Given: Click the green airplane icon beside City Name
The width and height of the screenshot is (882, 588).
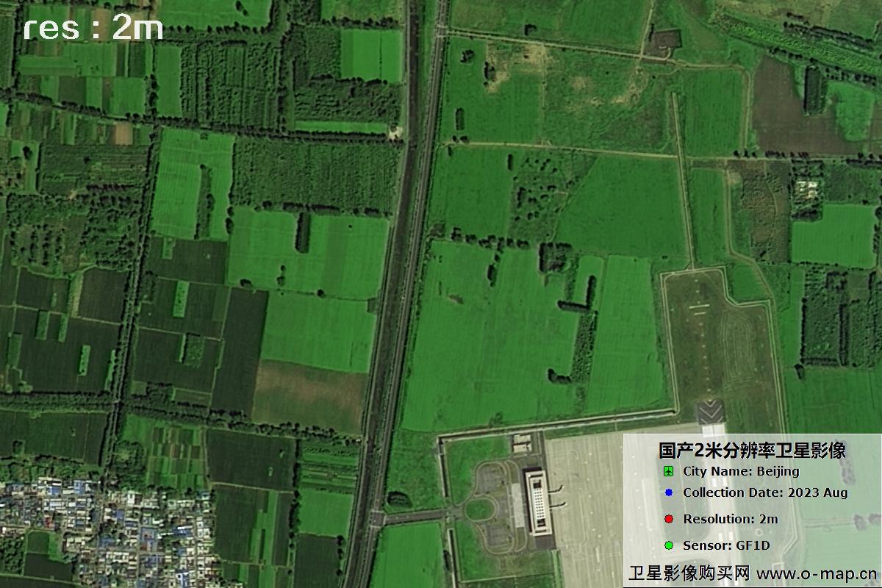Looking at the screenshot, I should click(668, 471).
